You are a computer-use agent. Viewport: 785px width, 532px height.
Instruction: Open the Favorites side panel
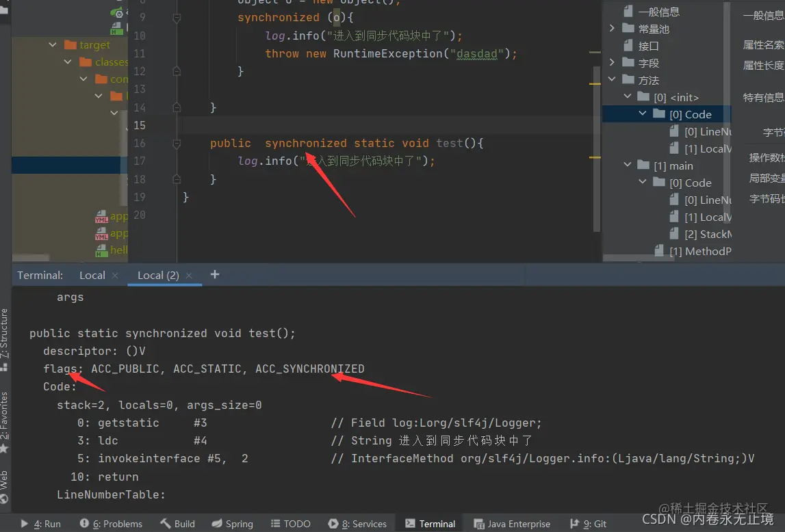pyautogui.click(x=5, y=422)
